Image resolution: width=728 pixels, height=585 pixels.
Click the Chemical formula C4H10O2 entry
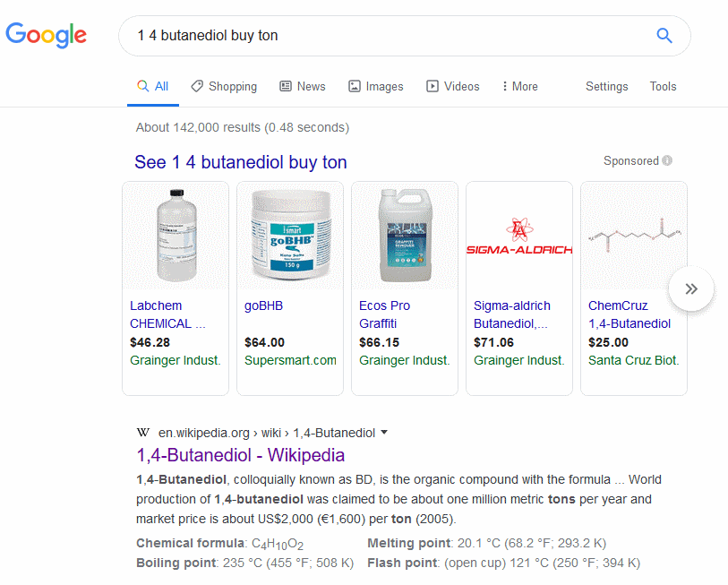click(x=219, y=544)
